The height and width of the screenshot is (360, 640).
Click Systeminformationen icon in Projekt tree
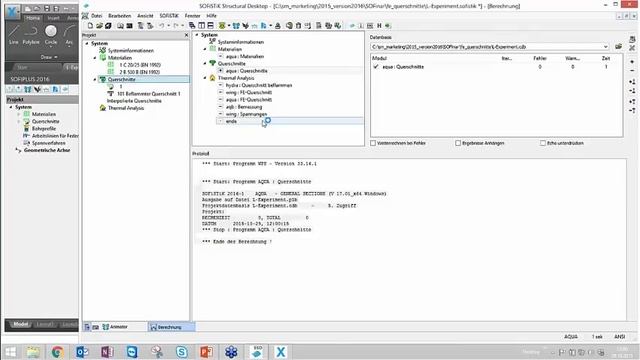(x=103, y=50)
